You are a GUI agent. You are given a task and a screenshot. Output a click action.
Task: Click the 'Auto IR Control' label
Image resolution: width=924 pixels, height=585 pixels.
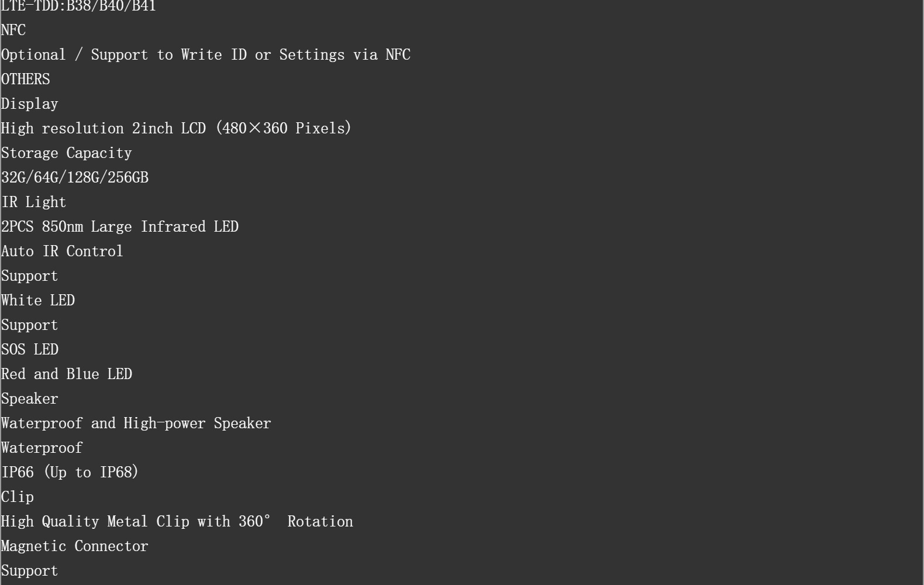point(62,251)
